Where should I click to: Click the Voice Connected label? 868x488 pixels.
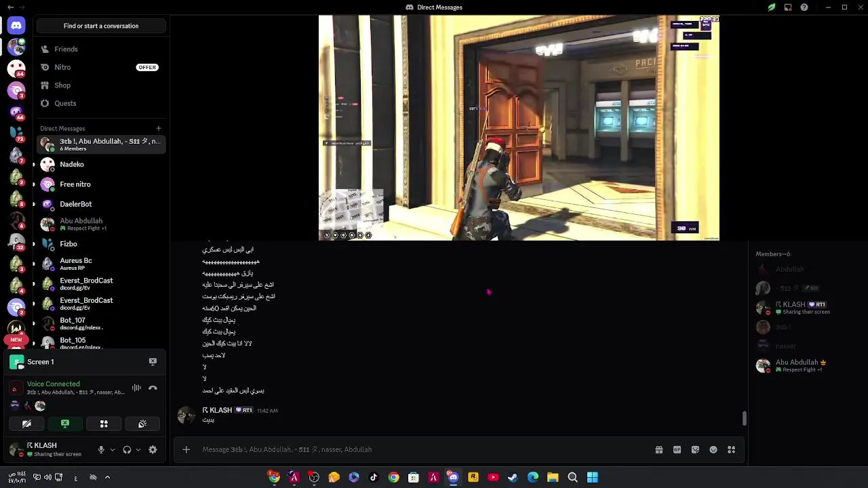[54, 384]
